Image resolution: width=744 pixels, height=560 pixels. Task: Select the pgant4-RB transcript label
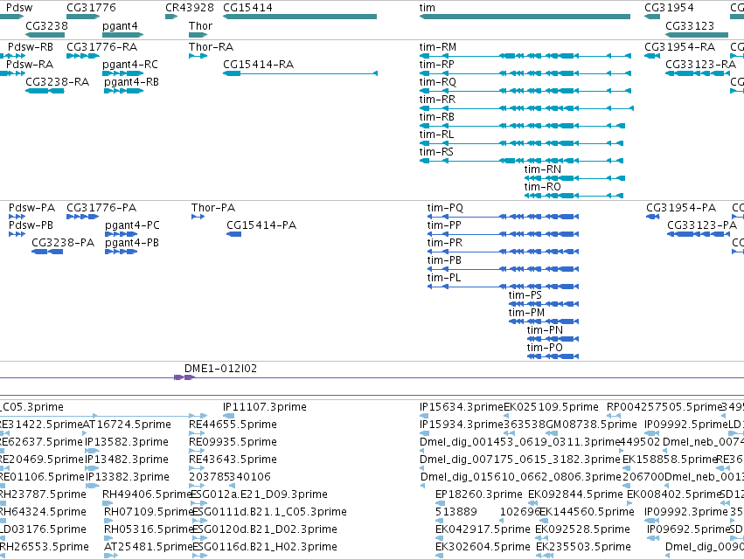[x=131, y=82]
